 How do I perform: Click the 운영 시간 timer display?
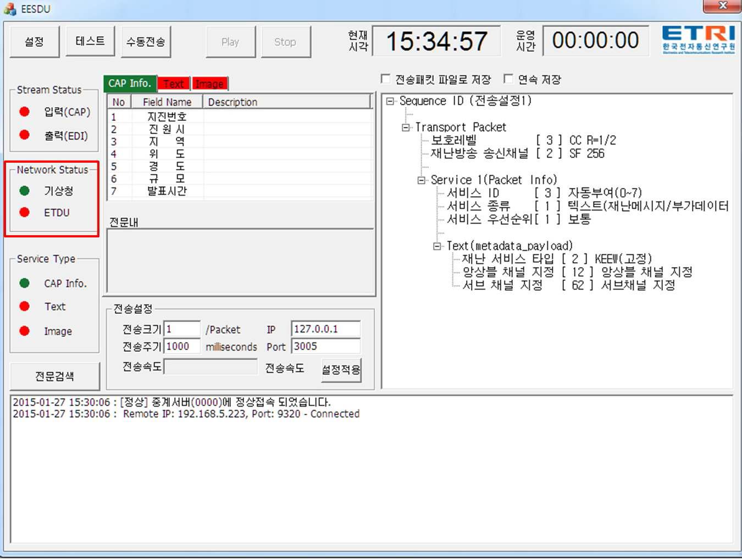pos(595,41)
